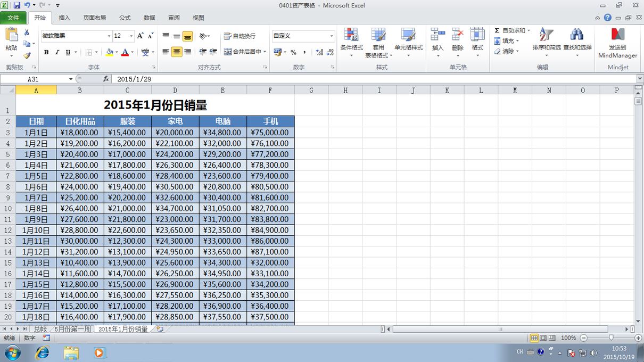Click the increase decimal icon
The image size is (644, 362).
[x=319, y=52]
